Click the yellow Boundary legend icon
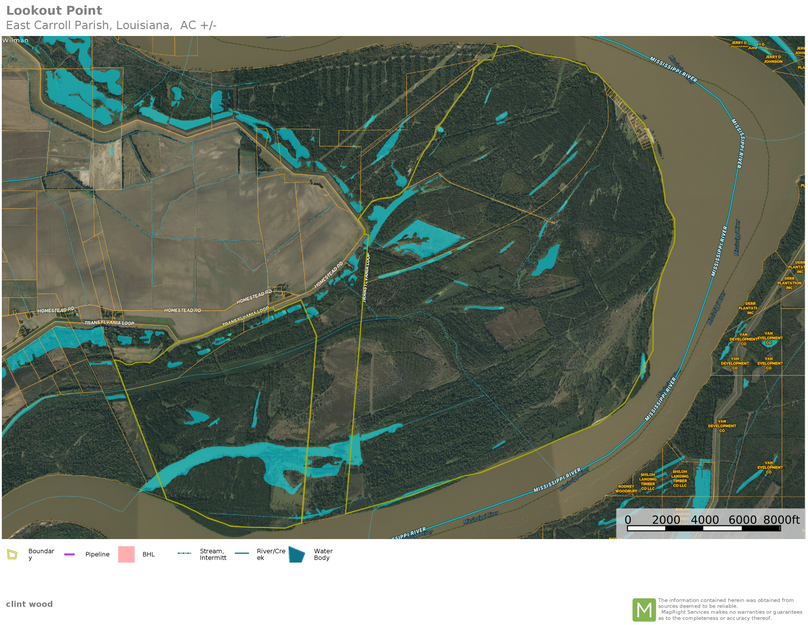The height and width of the screenshot is (625, 808). (13, 554)
